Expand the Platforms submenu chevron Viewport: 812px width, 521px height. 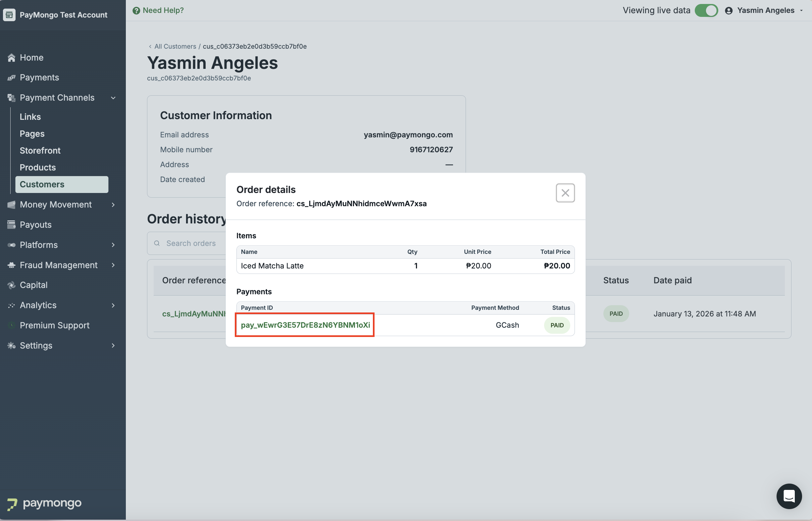[x=113, y=245]
